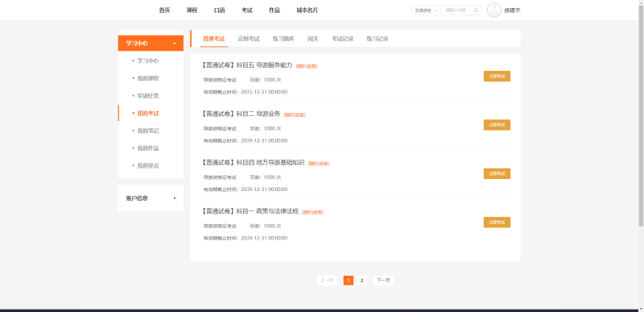
Task: Switch to the 练习题库 tab
Action: 283,39
